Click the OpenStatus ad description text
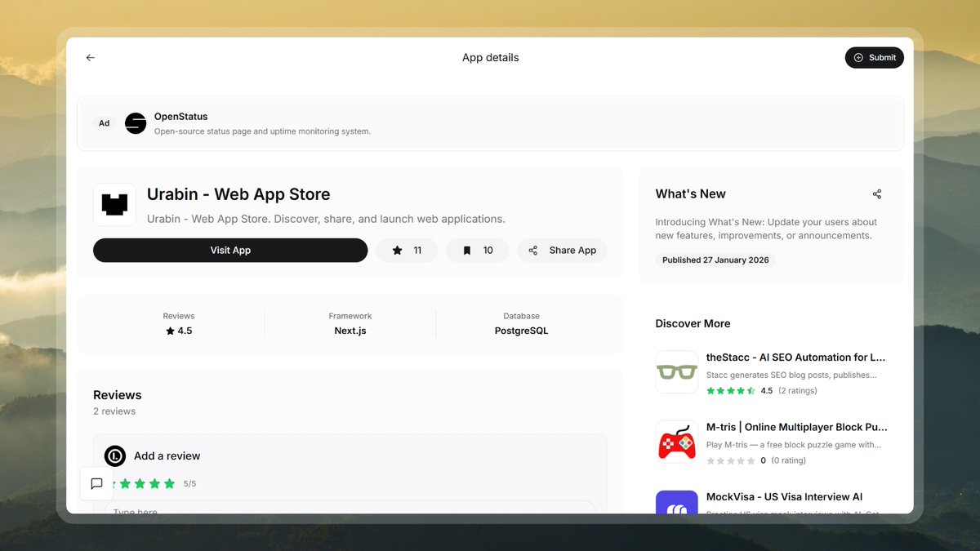 pyautogui.click(x=262, y=131)
